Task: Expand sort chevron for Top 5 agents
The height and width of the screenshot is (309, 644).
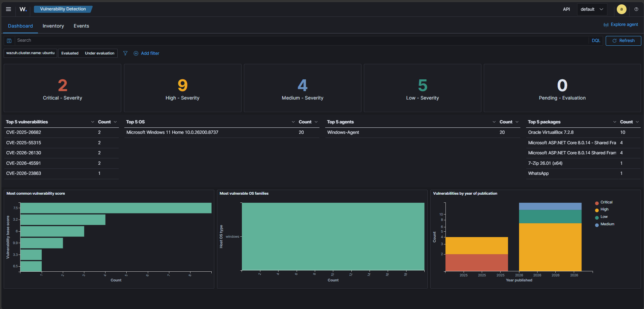Action: tap(494, 122)
